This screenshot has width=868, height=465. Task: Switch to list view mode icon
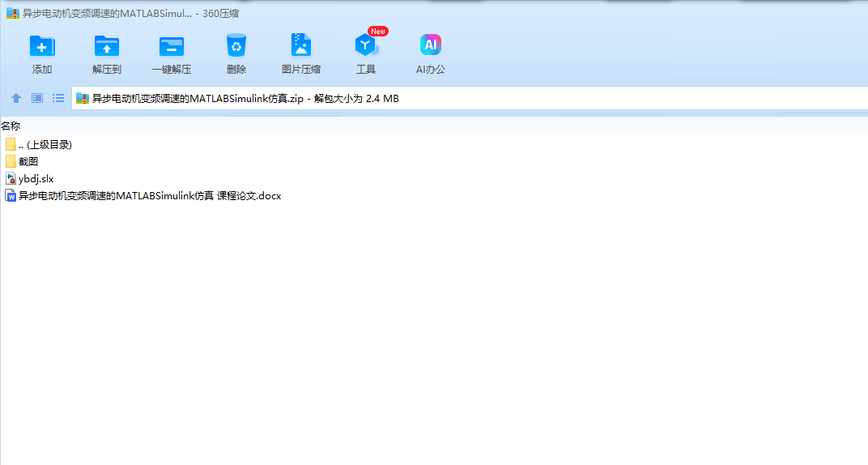pos(58,98)
